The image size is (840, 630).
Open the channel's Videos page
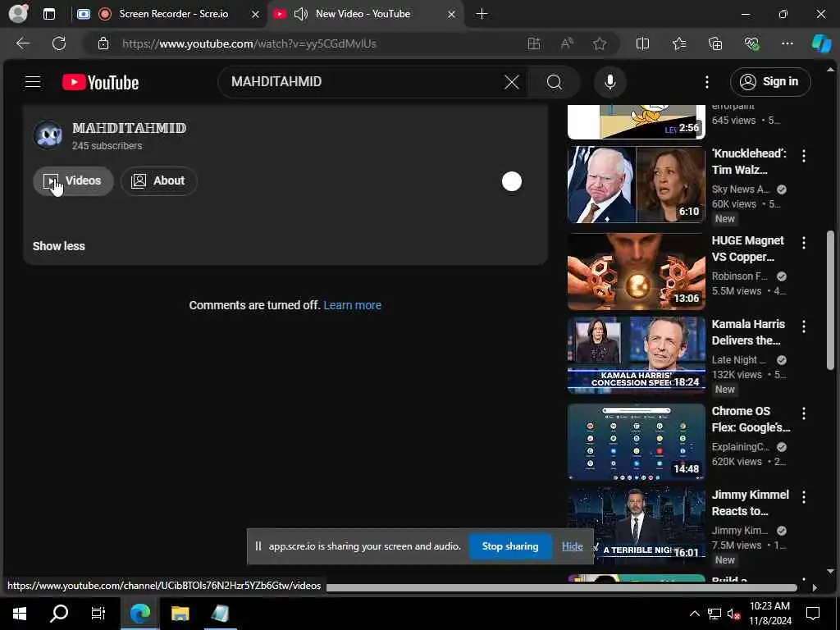coord(73,181)
